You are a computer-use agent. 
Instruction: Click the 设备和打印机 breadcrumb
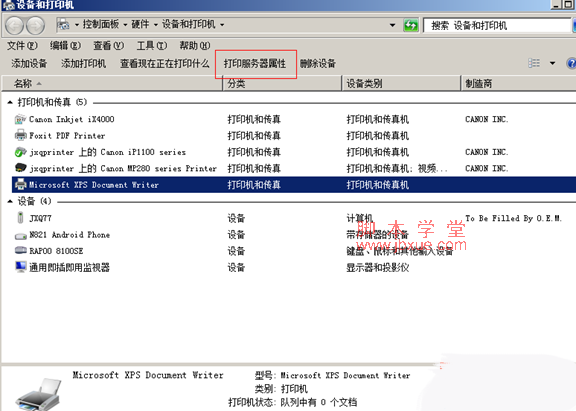[x=189, y=25]
